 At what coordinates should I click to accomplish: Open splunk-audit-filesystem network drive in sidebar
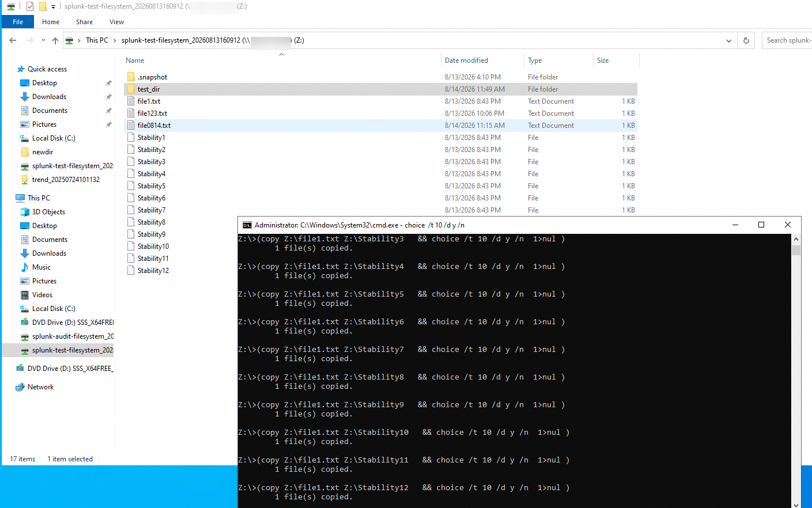point(73,336)
